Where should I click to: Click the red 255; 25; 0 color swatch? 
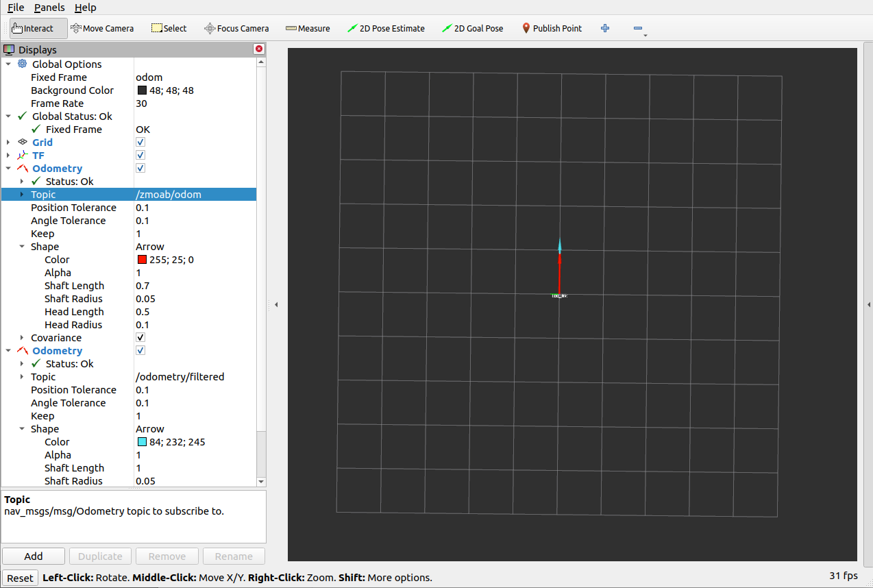142,260
